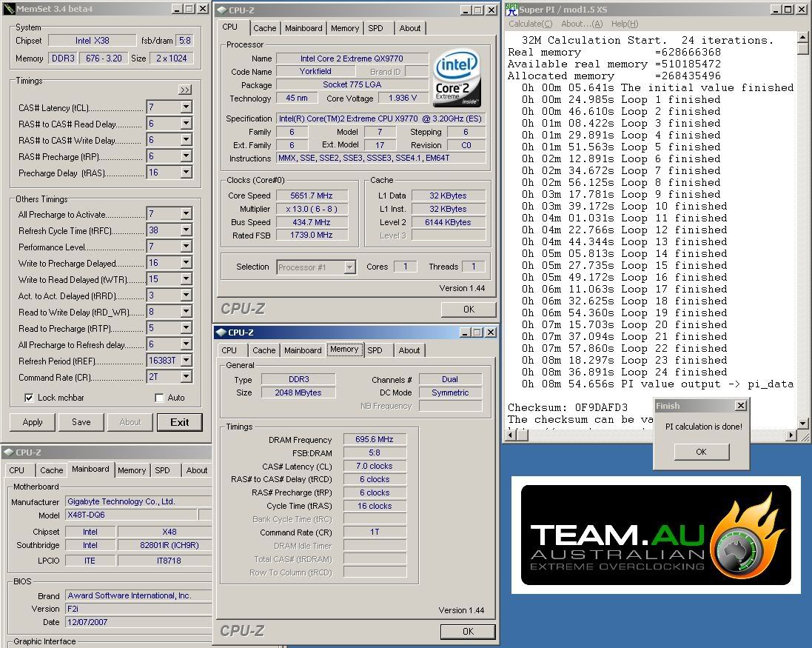Click Exit button in MemSet
Viewport: 812px width, 648px height.
pyautogui.click(x=179, y=422)
